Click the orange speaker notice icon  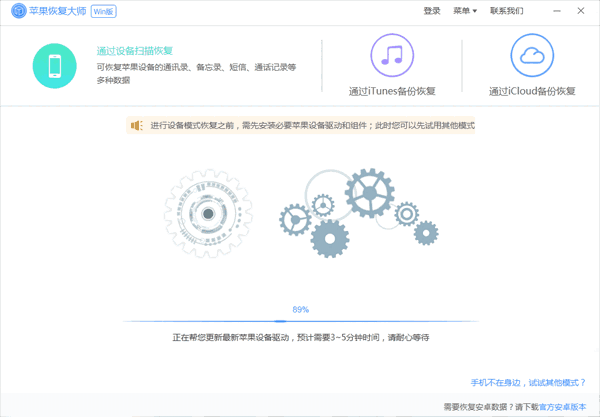pos(137,125)
